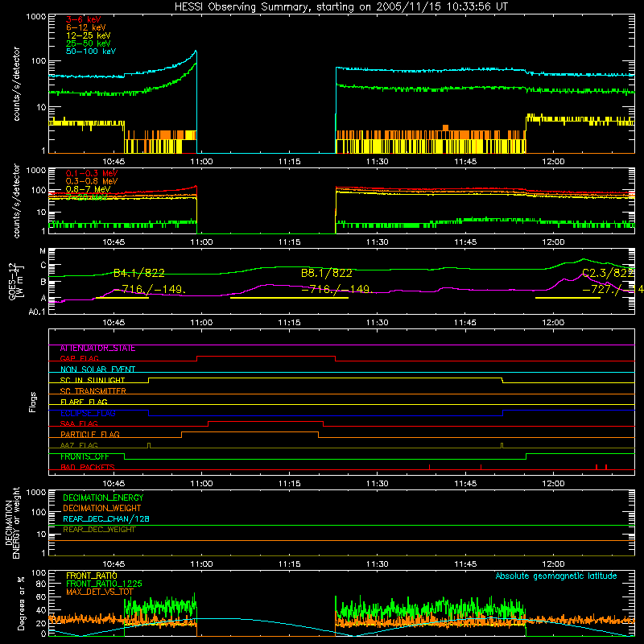Click the yellow flare interval bar below C2.3/822

pos(568,298)
